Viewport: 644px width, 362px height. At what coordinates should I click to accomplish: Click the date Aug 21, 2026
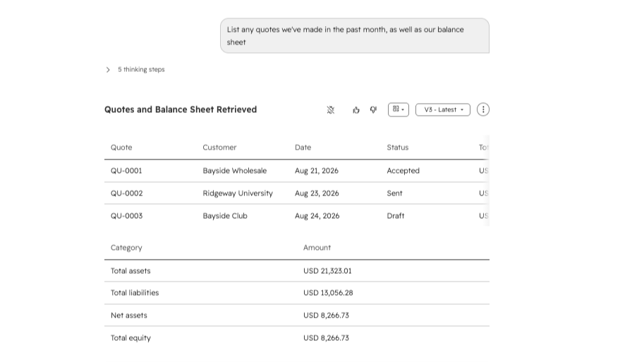point(317,171)
